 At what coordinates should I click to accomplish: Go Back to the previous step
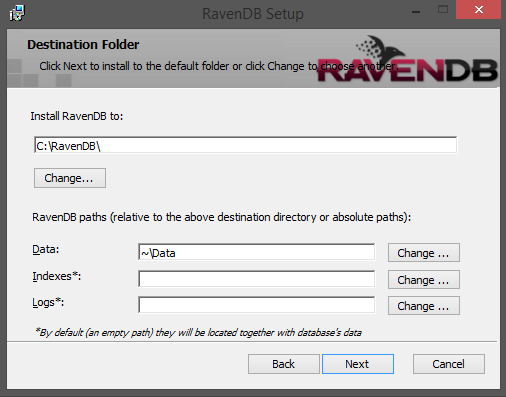(283, 364)
